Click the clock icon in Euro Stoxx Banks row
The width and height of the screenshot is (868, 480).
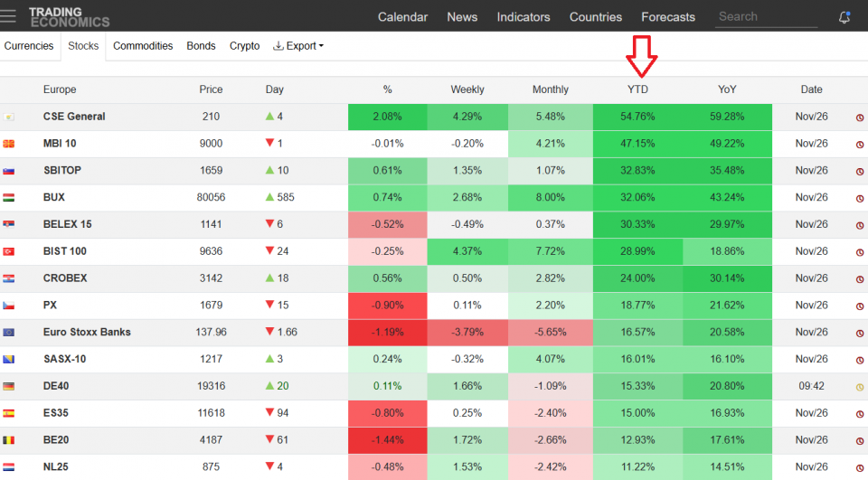tap(860, 334)
